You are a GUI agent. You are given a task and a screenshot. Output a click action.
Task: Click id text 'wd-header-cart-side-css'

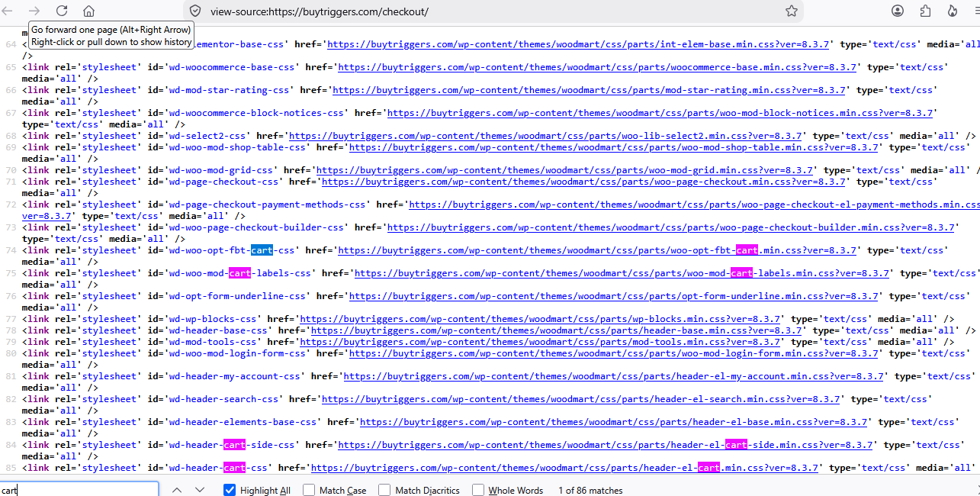pyautogui.click(x=232, y=445)
